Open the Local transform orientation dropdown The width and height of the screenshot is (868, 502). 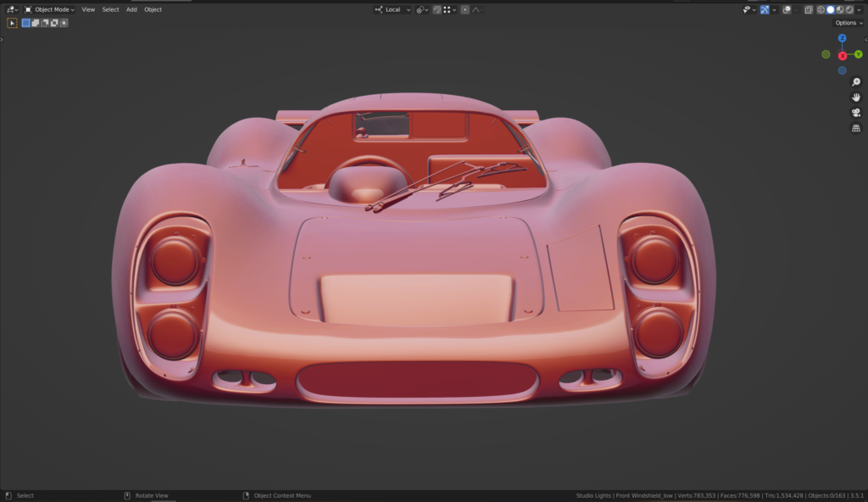click(392, 9)
